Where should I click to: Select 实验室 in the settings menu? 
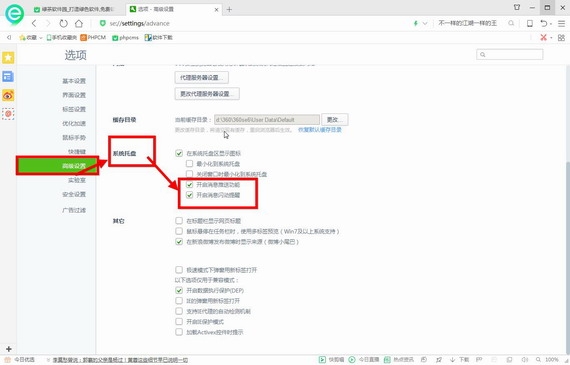coord(77,180)
